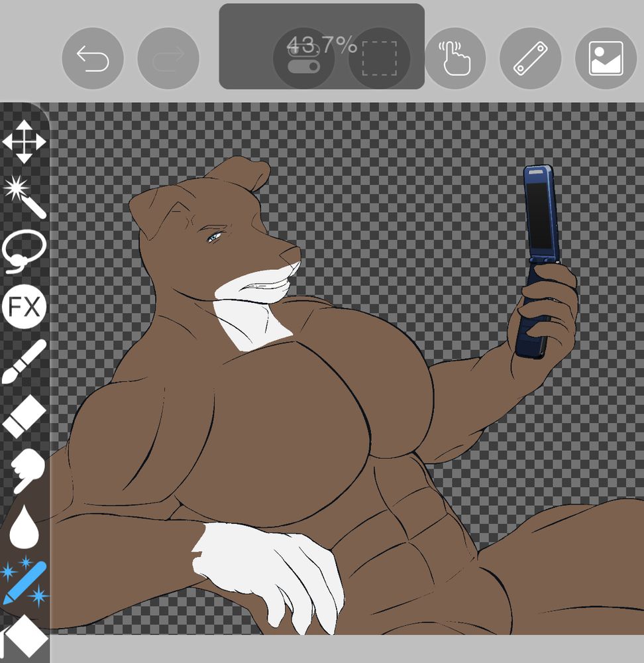This screenshot has height=663, width=644.
Task: Select the Smudge finger tool
Action: coord(27,471)
